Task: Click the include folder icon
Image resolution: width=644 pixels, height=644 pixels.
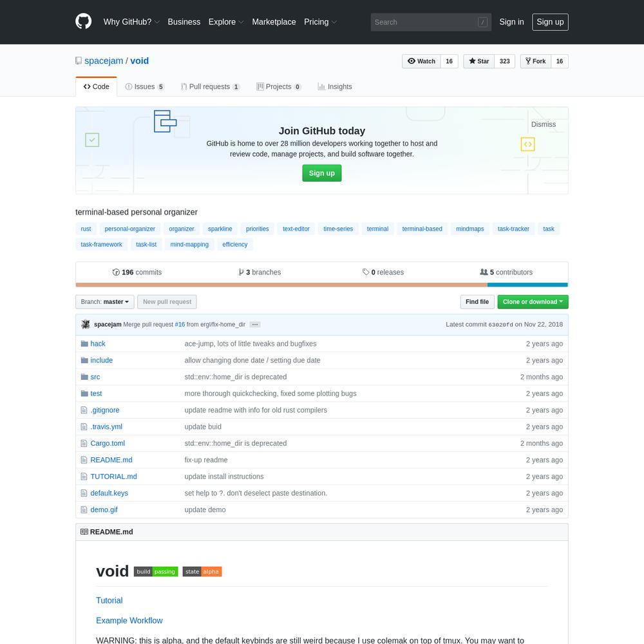Action: coord(84,360)
